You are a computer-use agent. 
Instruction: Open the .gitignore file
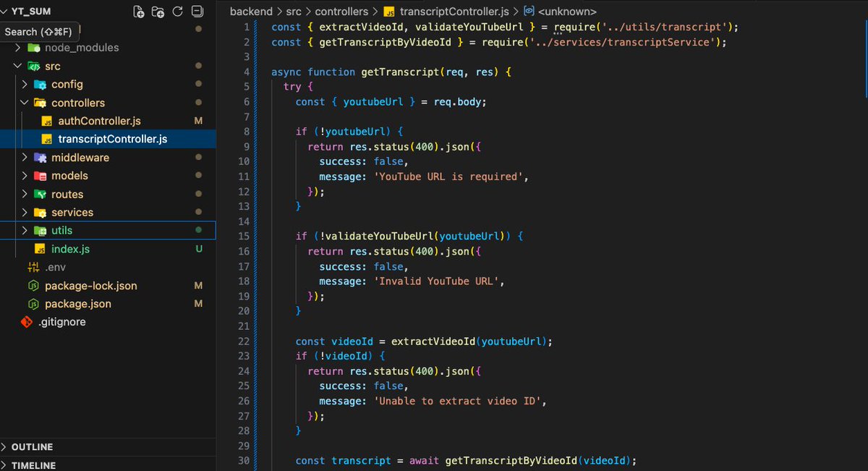click(x=61, y=322)
